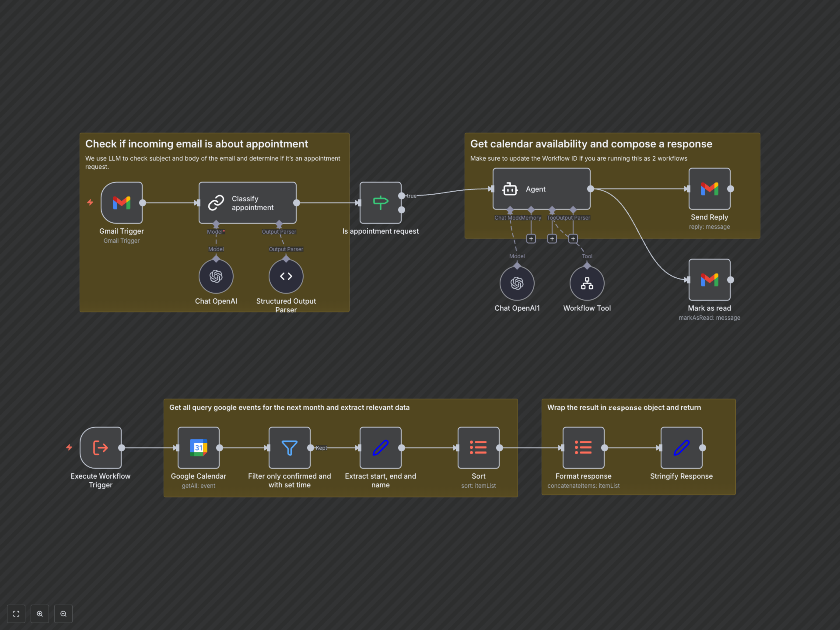
Task: Select the Gmail Trigger node icon
Action: pyautogui.click(x=122, y=202)
